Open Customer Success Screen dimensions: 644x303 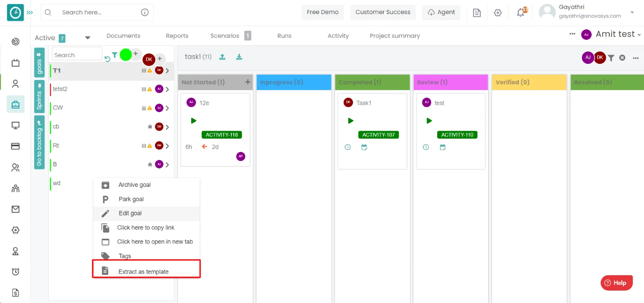pos(383,12)
